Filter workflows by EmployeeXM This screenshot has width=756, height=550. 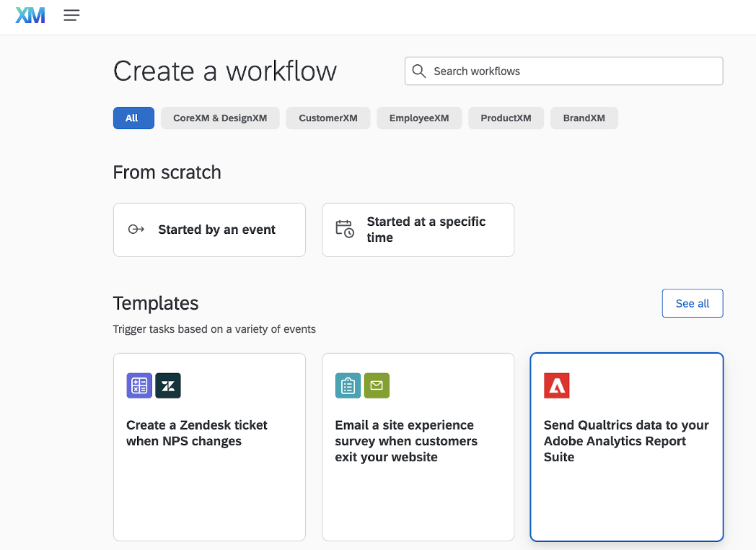(419, 118)
